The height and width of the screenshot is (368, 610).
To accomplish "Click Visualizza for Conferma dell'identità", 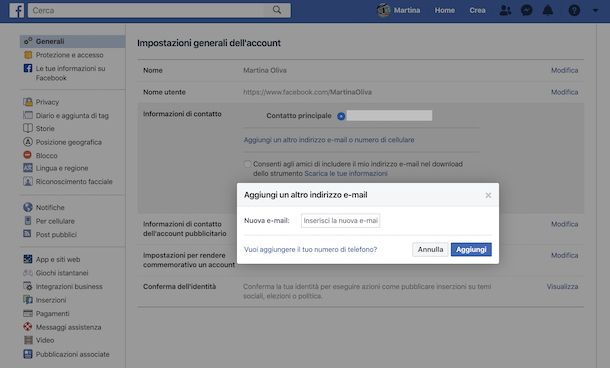I will pos(562,287).
